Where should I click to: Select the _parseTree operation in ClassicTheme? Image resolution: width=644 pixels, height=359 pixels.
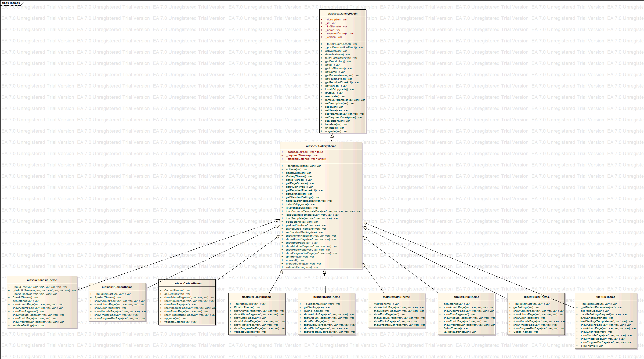35,294
